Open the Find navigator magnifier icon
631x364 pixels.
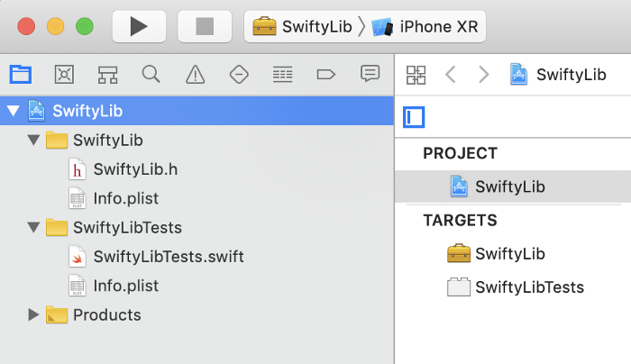tap(151, 74)
